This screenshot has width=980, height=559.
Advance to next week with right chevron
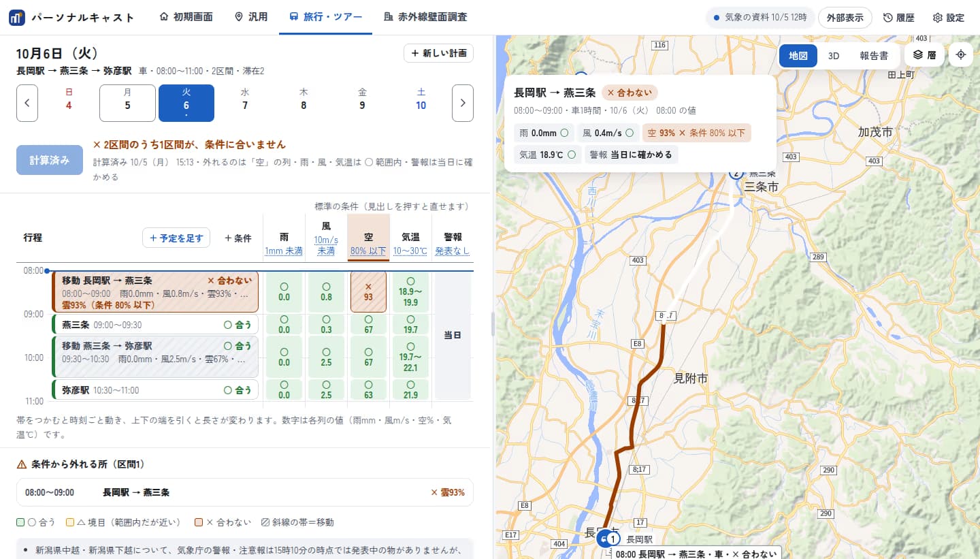tap(463, 103)
